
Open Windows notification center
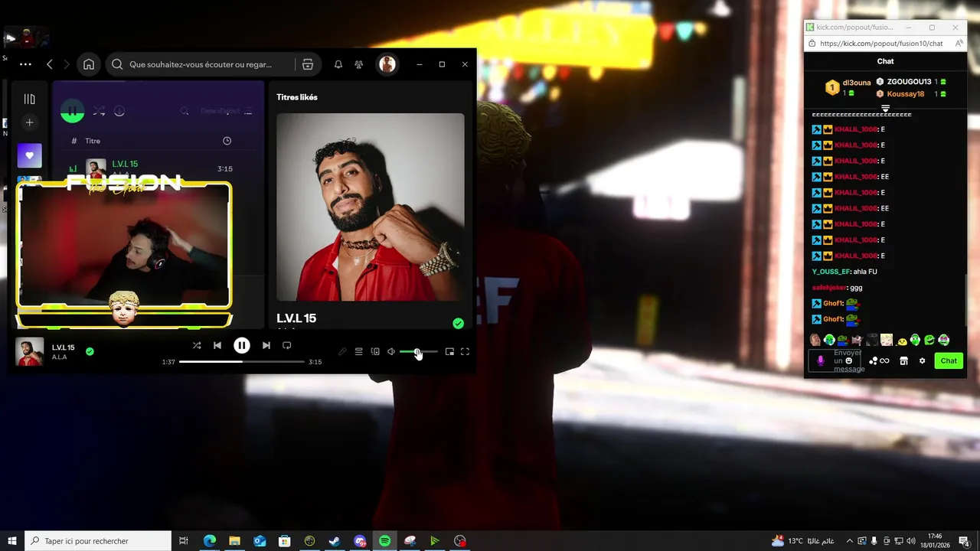(964, 541)
